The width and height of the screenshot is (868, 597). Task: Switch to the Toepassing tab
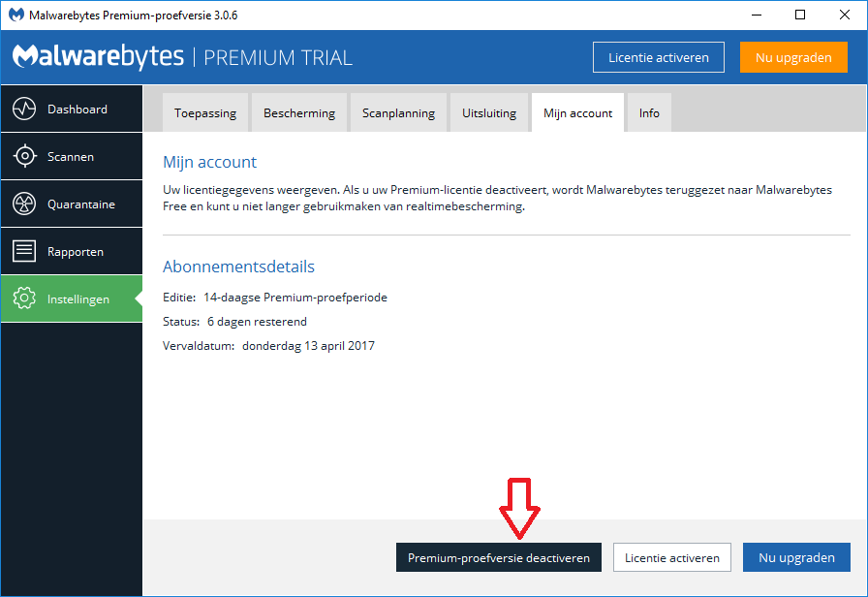205,113
